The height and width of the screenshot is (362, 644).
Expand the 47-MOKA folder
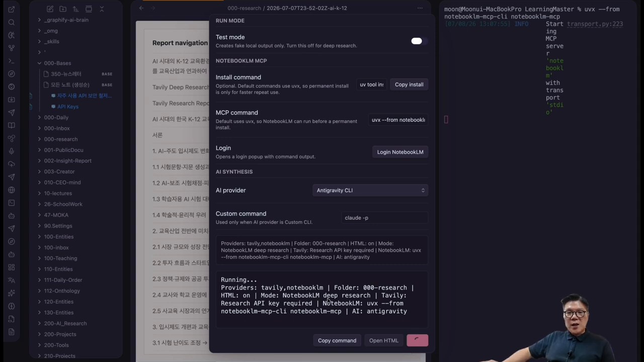coord(39,215)
